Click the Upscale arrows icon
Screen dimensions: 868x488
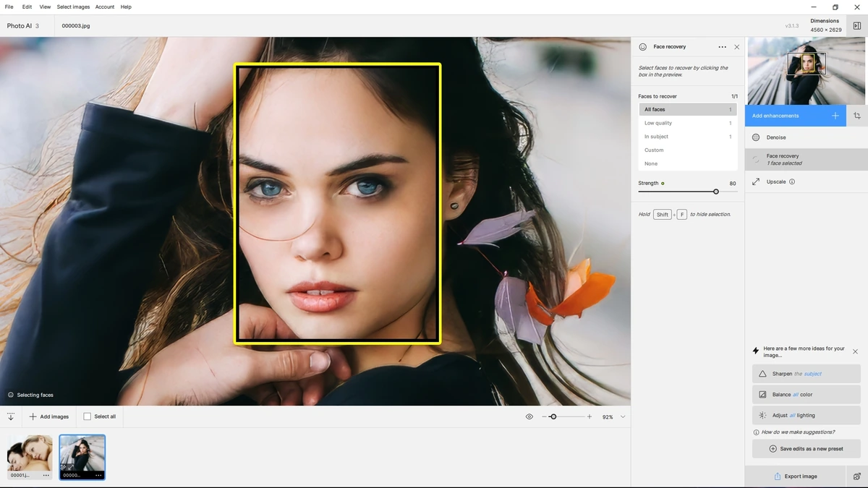756,181
